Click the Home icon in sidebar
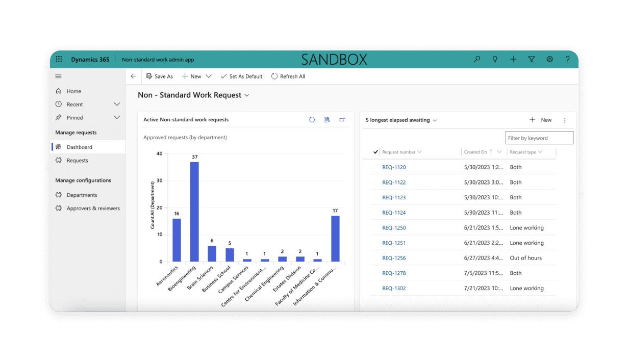This screenshot has width=629, height=364. coord(58,91)
